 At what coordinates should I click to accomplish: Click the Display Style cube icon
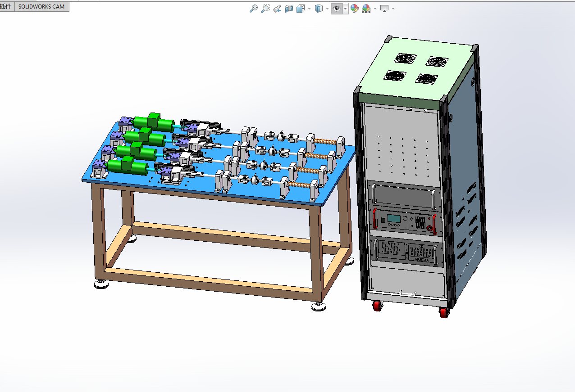(x=319, y=9)
